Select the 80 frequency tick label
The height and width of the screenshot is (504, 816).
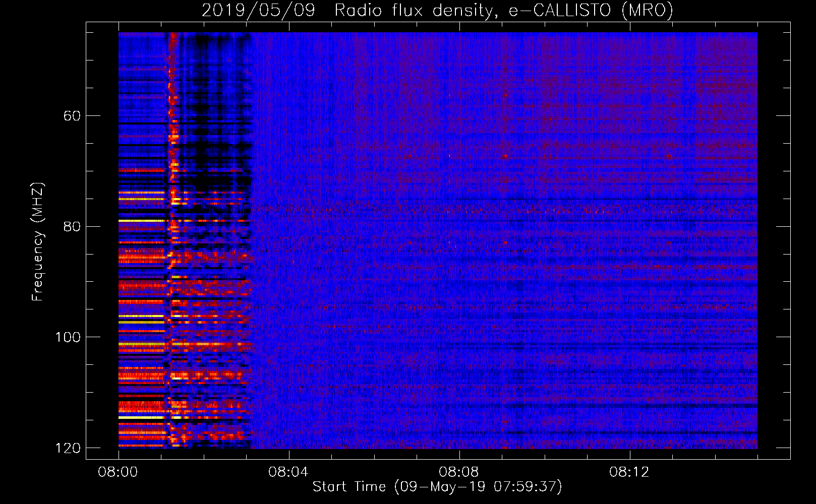coord(72,226)
